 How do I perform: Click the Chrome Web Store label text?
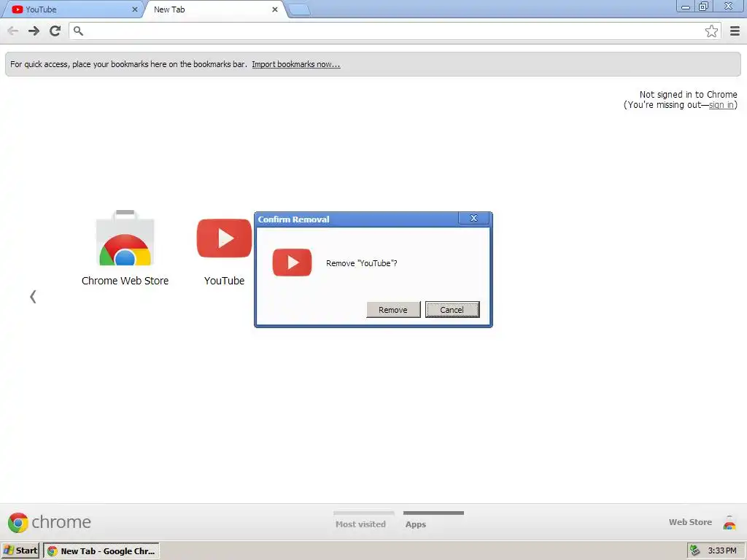pos(125,281)
